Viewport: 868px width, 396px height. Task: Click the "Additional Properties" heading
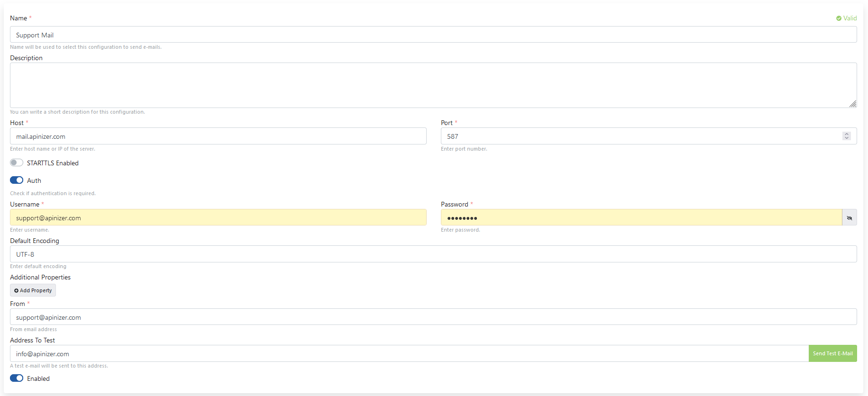tap(40, 277)
